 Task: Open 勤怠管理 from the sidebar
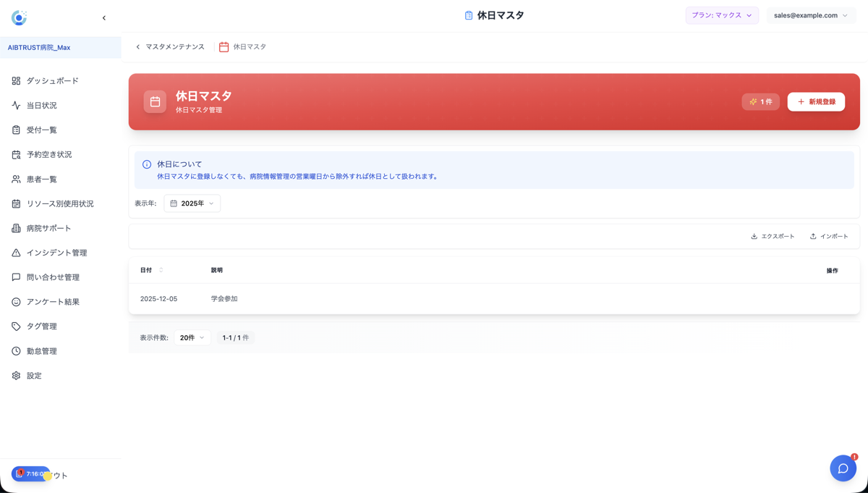41,350
